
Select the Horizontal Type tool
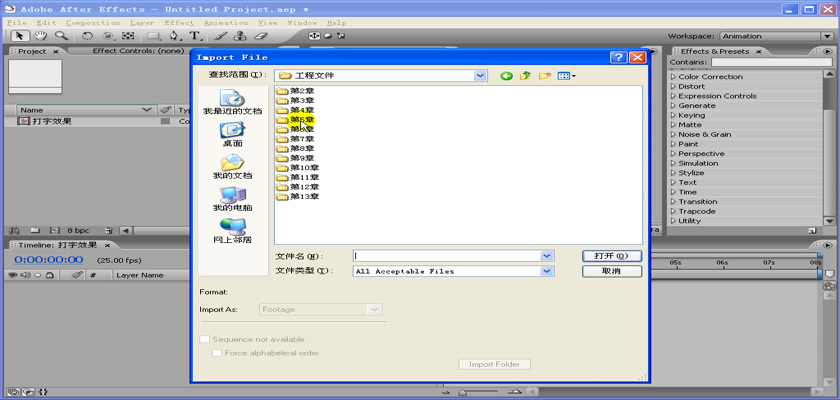[x=196, y=36]
